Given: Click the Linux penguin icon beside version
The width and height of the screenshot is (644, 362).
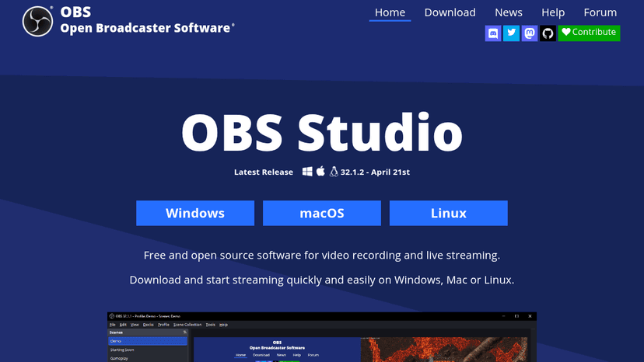Looking at the screenshot, I should [x=334, y=172].
